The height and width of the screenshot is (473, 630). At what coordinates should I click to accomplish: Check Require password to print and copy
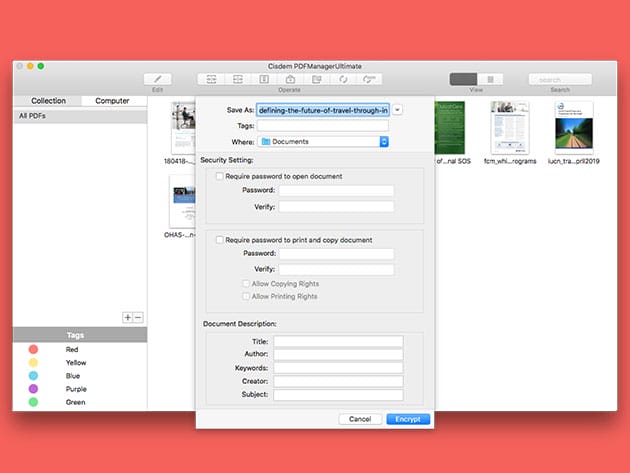(x=220, y=240)
